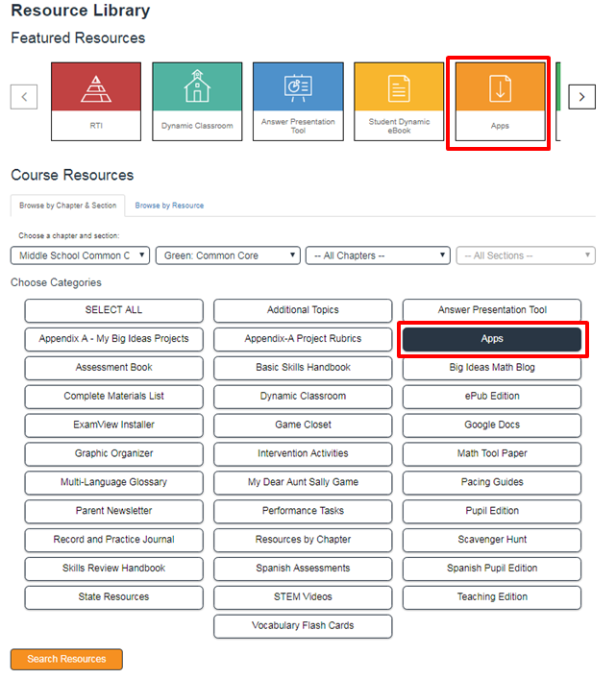Viewport: 616px width, 679px height.
Task: Open the RTI featured resource tile
Action: click(95, 102)
